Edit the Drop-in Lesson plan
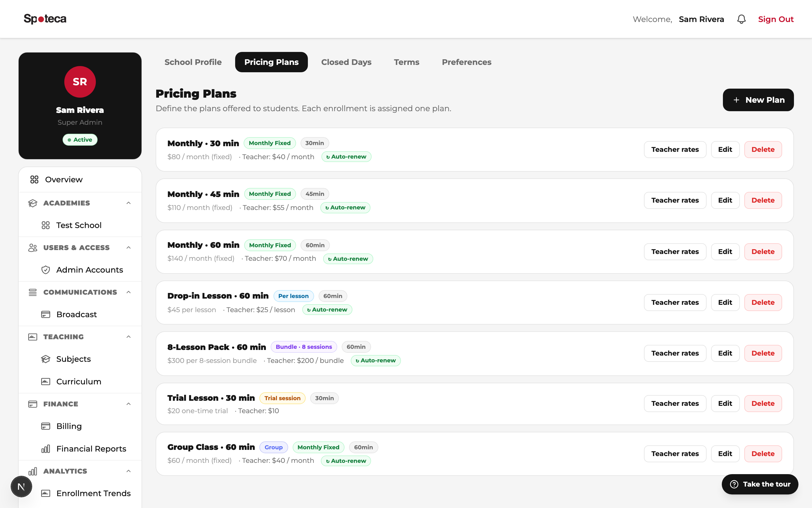 725,302
